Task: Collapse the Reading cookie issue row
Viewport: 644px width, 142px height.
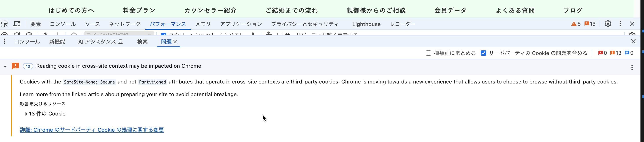Action: 5,66
